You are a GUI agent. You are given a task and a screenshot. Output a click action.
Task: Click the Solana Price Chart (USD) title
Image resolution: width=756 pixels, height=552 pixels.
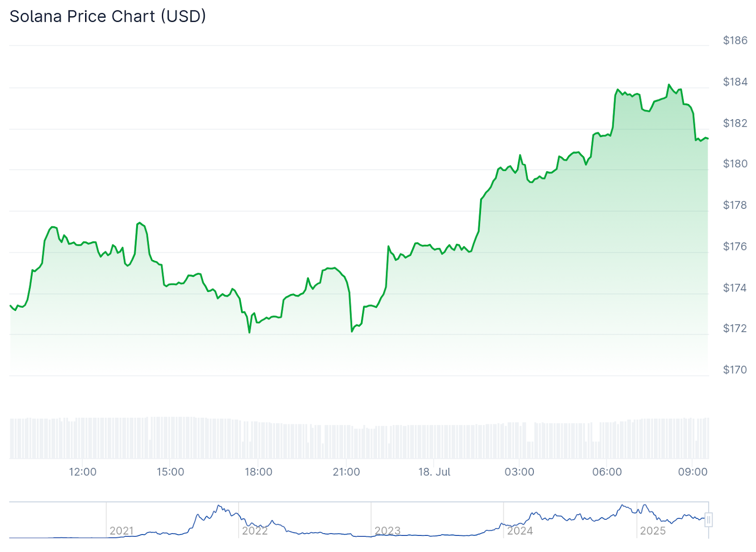point(108,17)
